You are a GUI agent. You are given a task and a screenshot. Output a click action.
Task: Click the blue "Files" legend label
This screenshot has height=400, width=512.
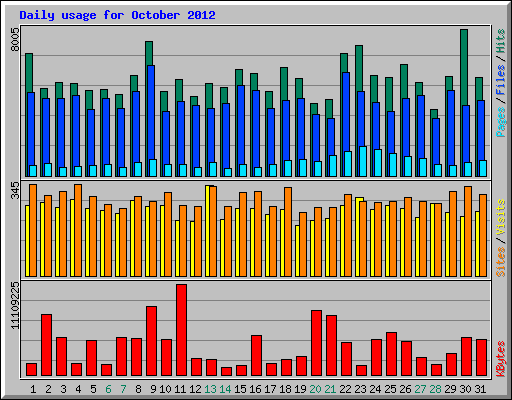pyautogui.click(x=501, y=79)
